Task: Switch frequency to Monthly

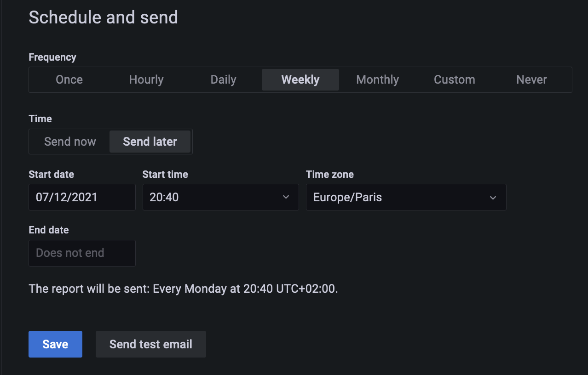Action: click(x=377, y=80)
